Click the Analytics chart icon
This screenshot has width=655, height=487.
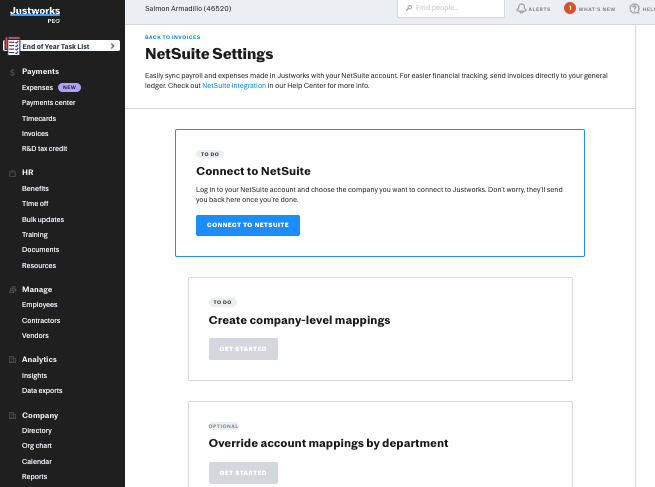click(13, 360)
